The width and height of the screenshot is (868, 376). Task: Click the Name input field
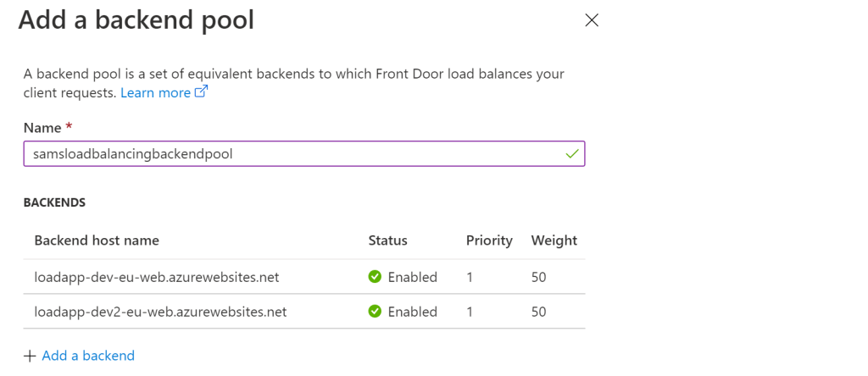288,154
